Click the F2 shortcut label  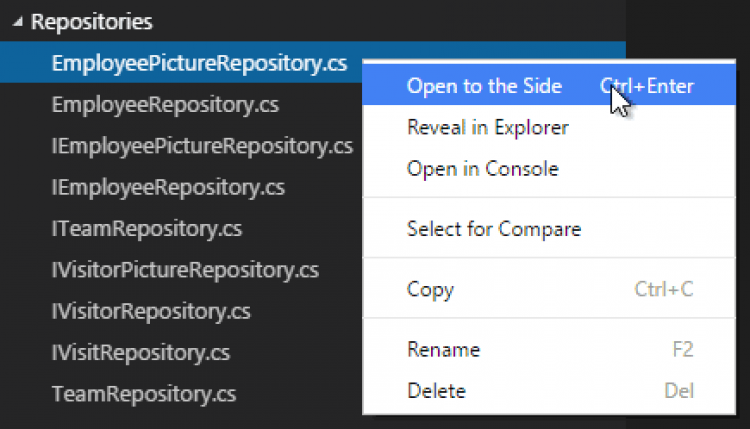pos(683,350)
